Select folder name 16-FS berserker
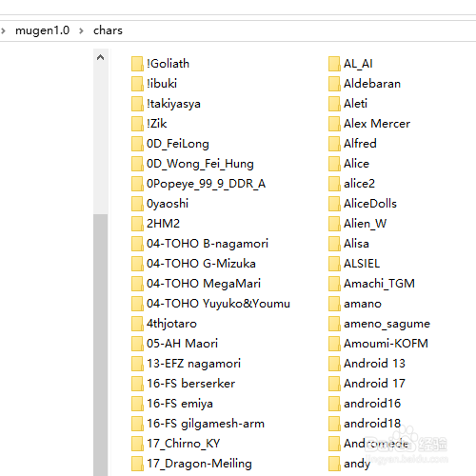 (x=190, y=384)
